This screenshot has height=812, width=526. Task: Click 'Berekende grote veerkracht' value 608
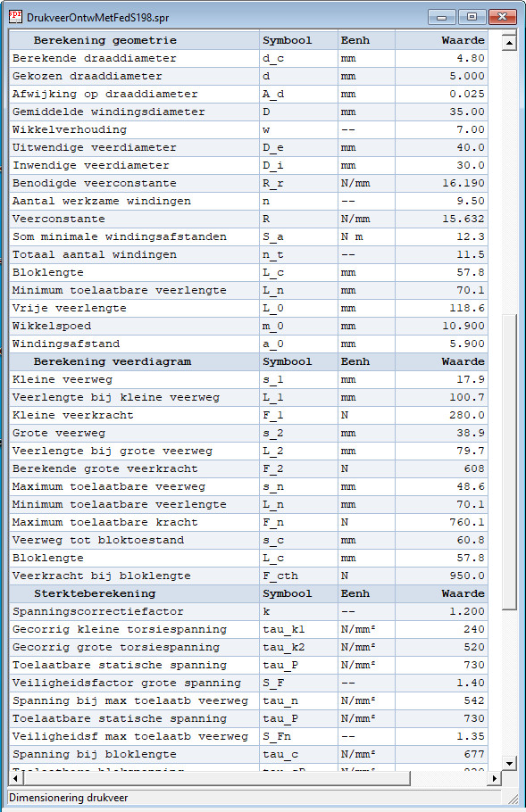(x=474, y=468)
